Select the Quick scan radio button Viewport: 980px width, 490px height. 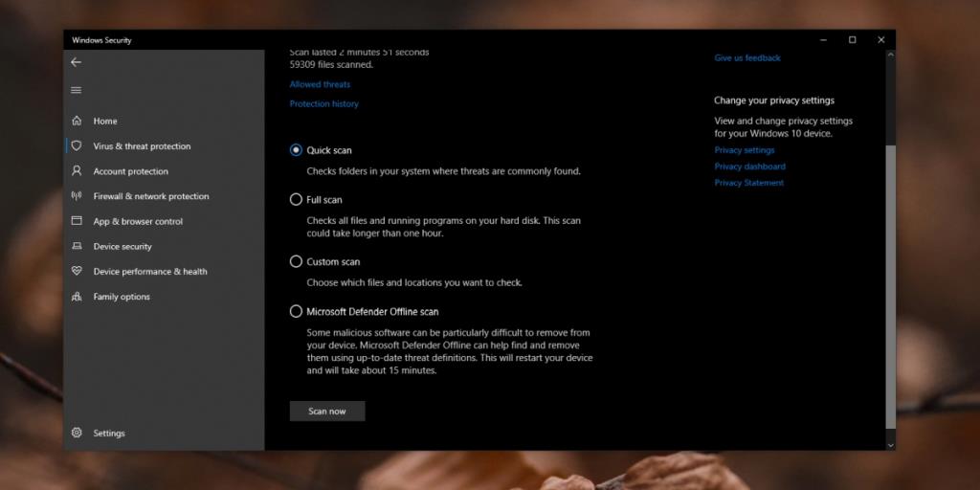coord(296,150)
